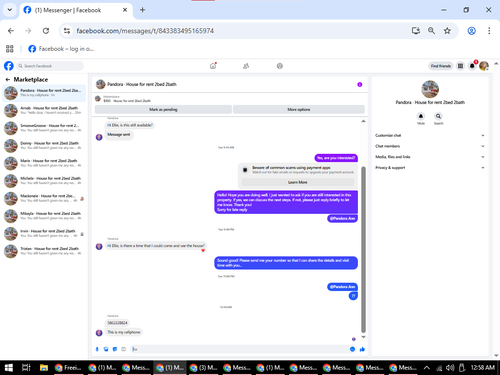The image size is (500, 375).
Task: Open the Tristan conversation in the list
Action: coord(44,251)
